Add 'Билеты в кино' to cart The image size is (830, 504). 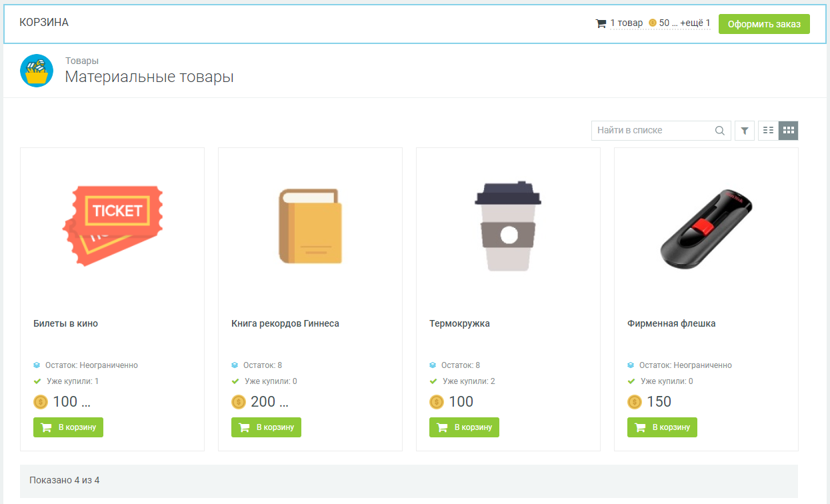coord(68,427)
